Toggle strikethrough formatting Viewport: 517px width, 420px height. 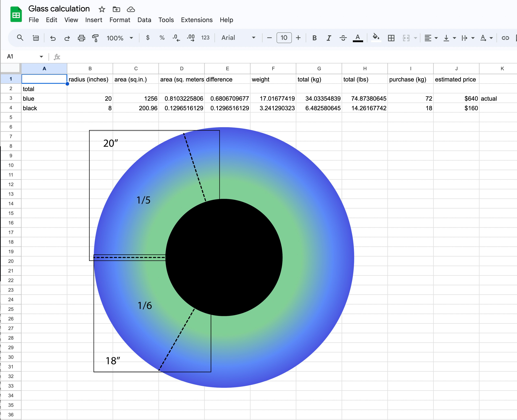343,38
